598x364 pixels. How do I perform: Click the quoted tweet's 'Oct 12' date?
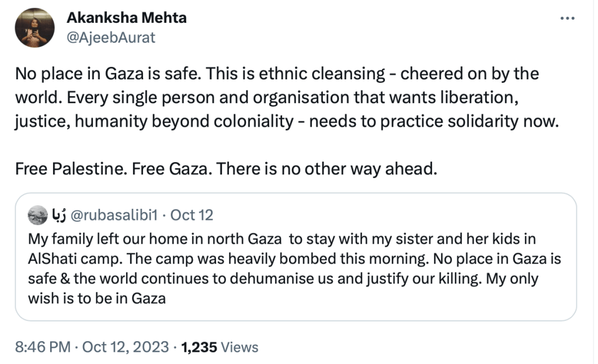point(192,216)
